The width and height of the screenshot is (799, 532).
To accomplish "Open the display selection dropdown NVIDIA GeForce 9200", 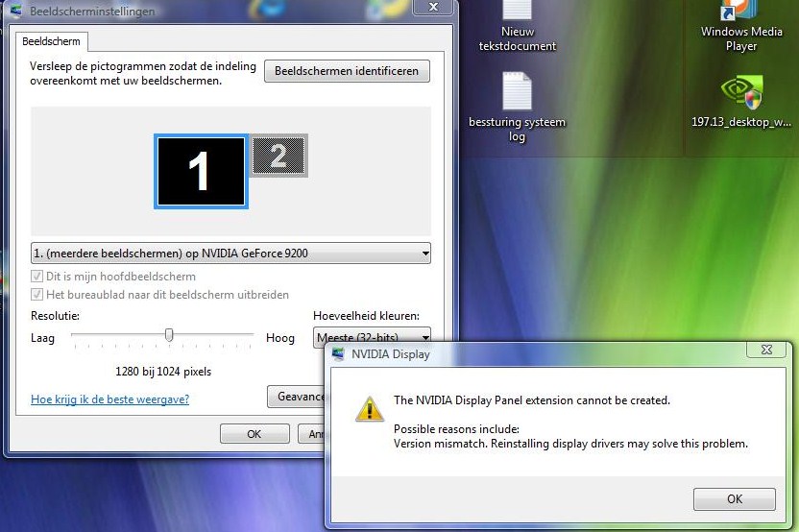I will click(x=230, y=254).
